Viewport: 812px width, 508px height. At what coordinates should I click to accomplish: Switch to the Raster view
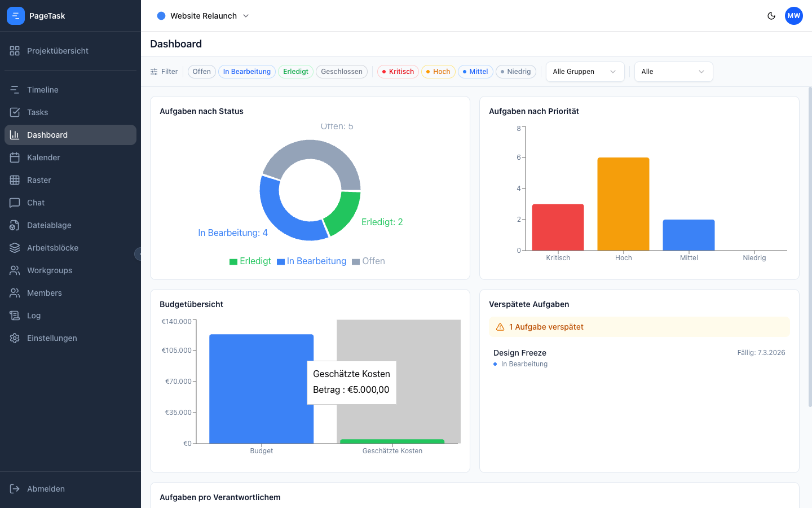coord(38,180)
